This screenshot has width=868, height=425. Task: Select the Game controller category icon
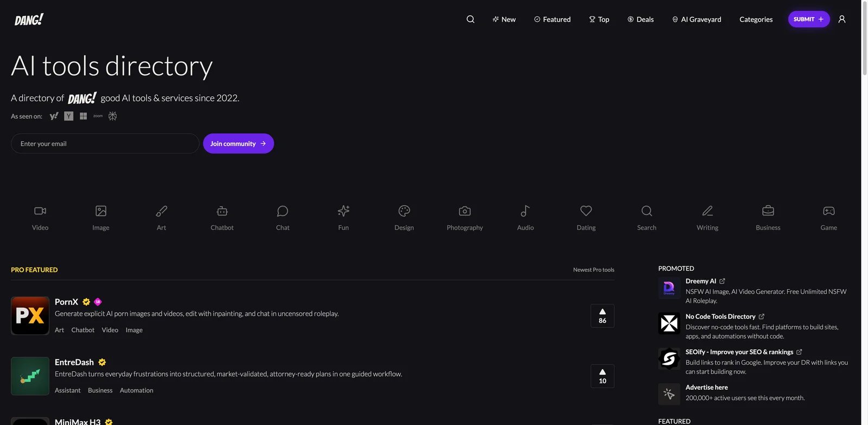click(829, 211)
